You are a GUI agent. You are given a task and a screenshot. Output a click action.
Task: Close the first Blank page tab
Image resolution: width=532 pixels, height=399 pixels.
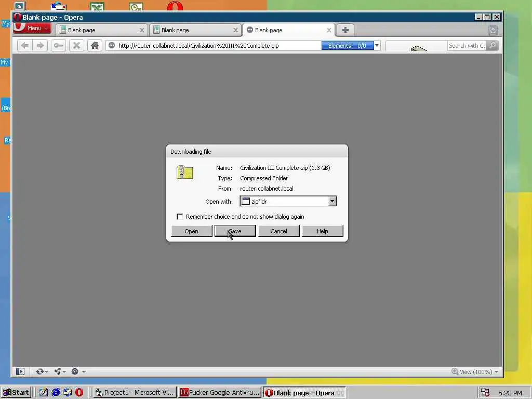[142, 30]
